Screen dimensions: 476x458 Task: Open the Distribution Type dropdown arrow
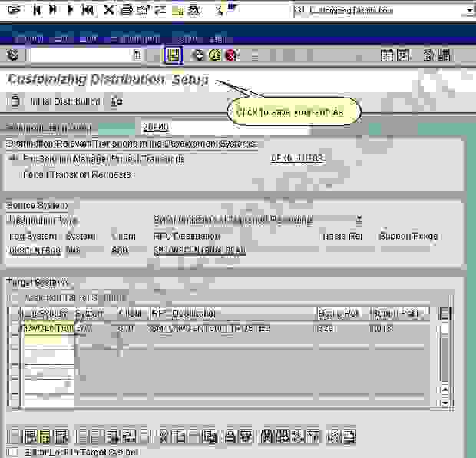pos(359,220)
